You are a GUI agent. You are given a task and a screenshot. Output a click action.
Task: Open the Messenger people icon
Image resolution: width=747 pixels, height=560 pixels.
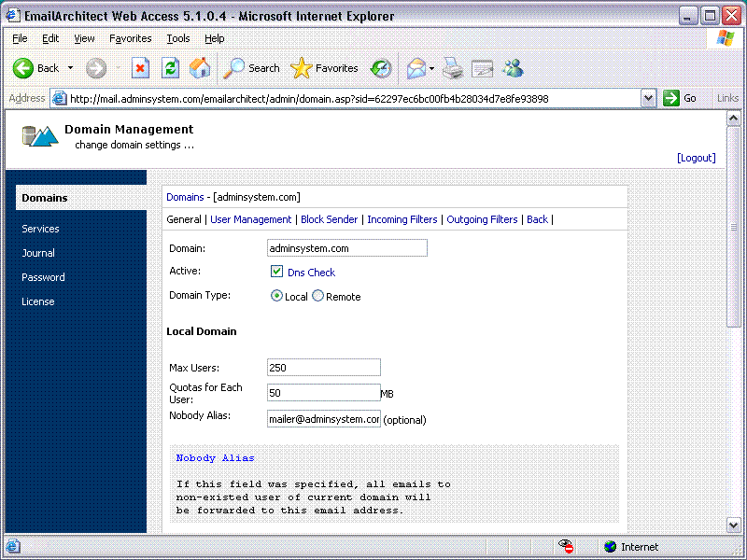(x=513, y=68)
